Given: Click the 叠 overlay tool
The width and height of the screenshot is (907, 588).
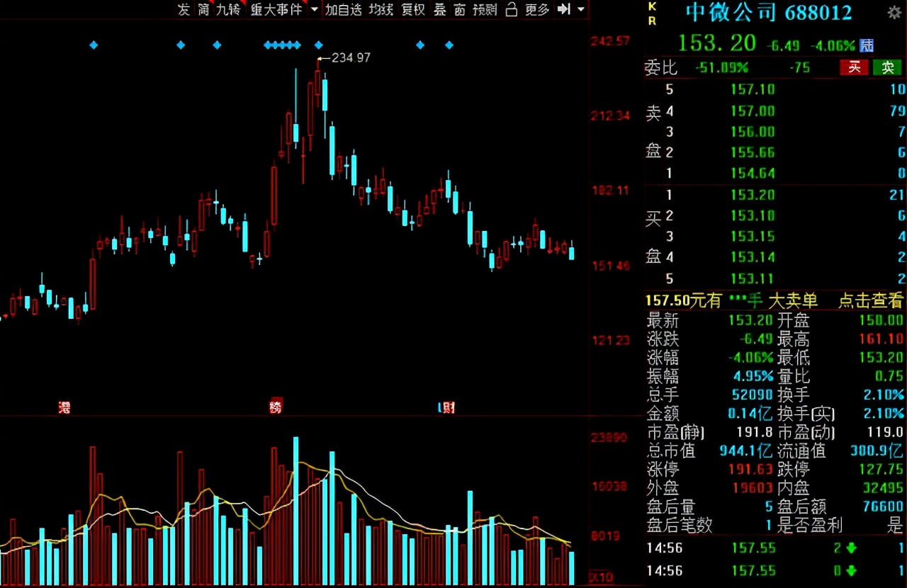Looking at the screenshot, I should pos(440,9).
